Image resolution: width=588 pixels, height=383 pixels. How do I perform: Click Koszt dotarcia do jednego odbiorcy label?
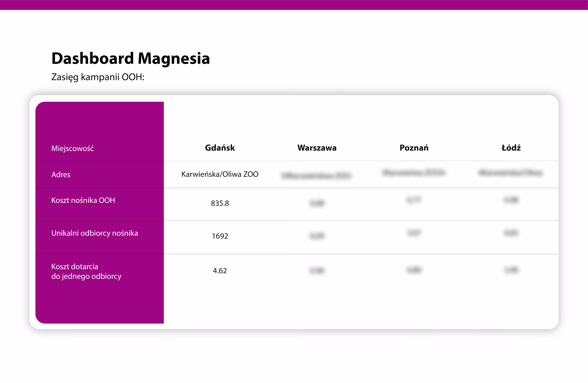(x=86, y=271)
